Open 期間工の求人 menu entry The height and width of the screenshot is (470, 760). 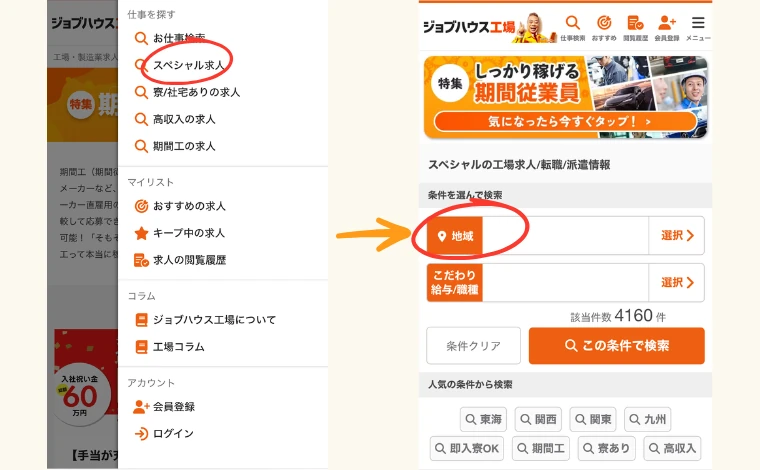tap(184, 146)
